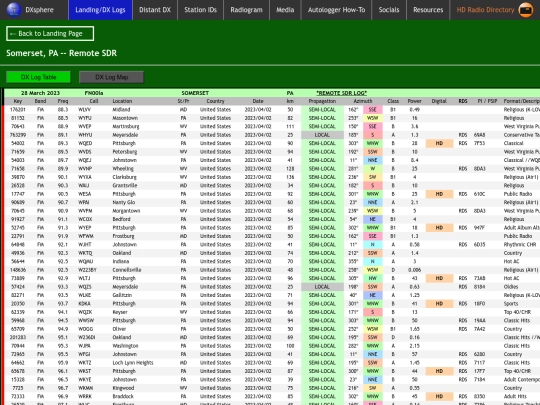Open the HD Radio Directory link
The height and width of the screenshot is (405, 540).
(x=486, y=10)
